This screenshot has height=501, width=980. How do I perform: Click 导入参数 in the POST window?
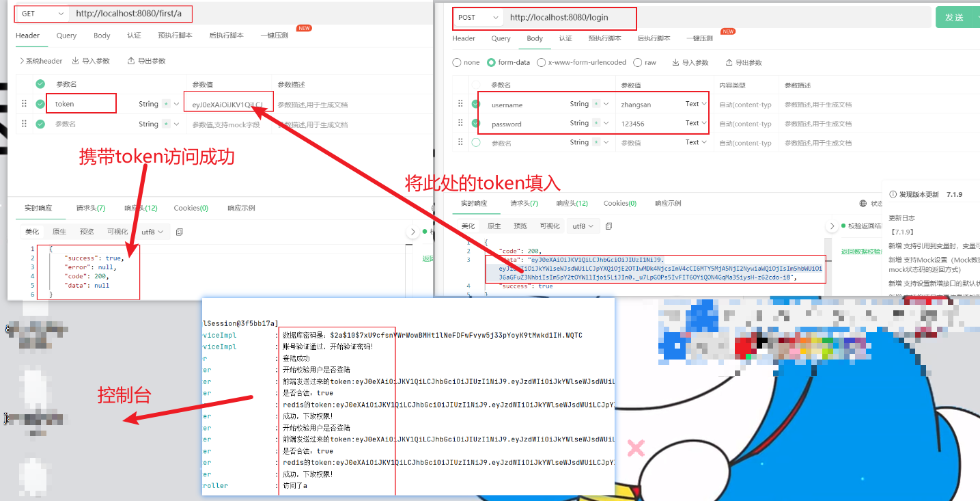tap(690, 62)
